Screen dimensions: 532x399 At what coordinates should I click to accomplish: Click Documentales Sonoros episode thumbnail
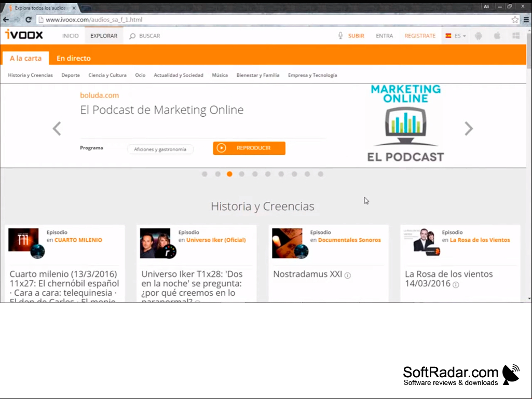click(x=288, y=243)
